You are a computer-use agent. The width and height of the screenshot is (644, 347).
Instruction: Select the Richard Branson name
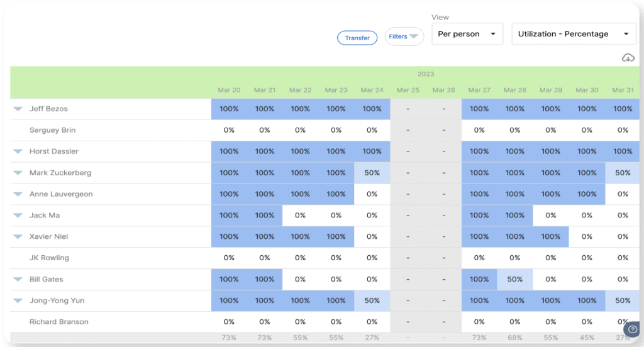coord(58,322)
